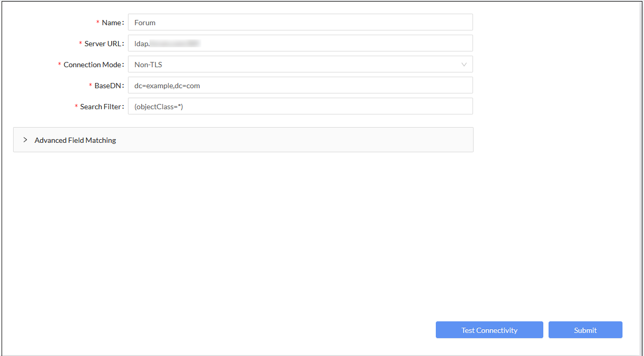Click the Connection Mode label
Viewport: 644px width, 356px height.
[92, 64]
